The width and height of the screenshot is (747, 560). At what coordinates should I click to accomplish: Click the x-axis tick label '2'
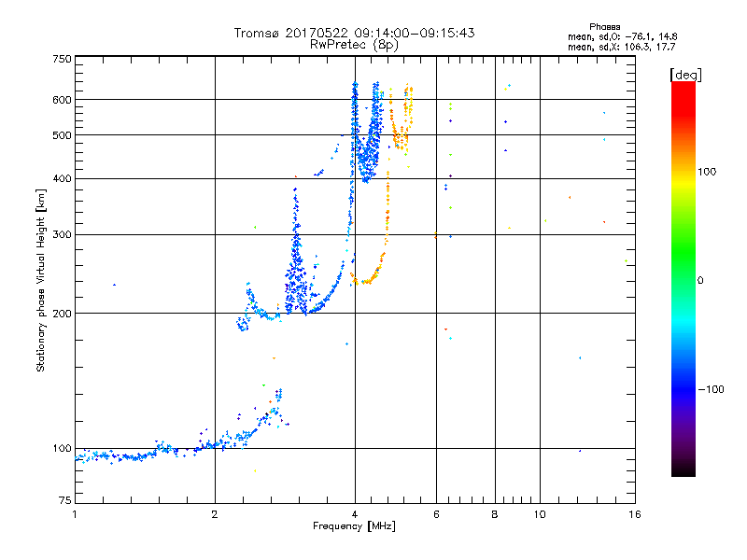(x=215, y=514)
